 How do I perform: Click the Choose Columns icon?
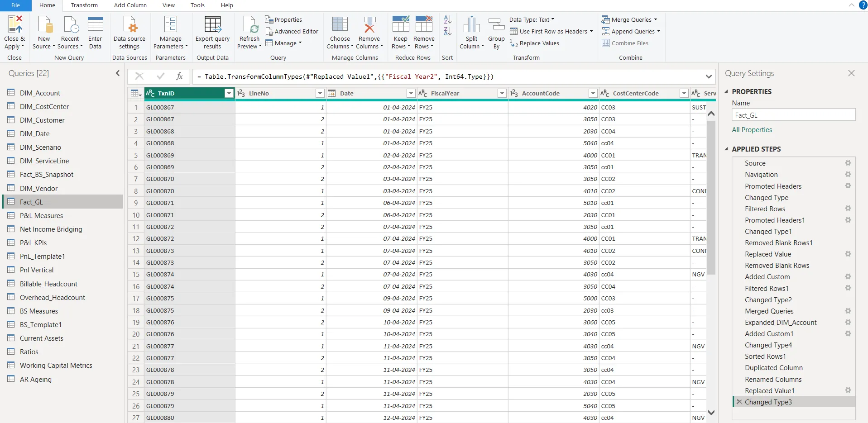[340, 24]
